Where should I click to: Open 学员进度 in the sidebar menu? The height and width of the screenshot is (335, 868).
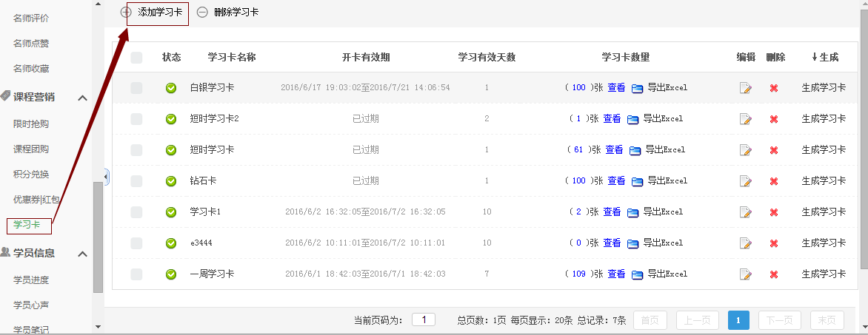pos(31,280)
